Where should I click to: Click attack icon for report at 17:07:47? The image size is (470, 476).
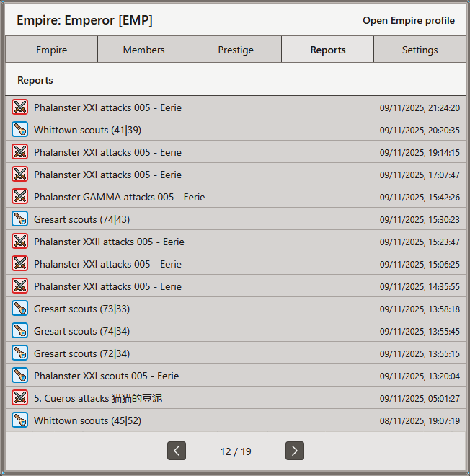click(x=20, y=174)
